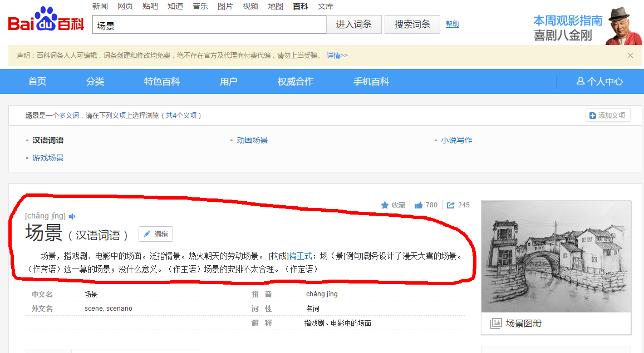Click the share icon with 245
This screenshot has width=644, height=353.
click(x=451, y=205)
